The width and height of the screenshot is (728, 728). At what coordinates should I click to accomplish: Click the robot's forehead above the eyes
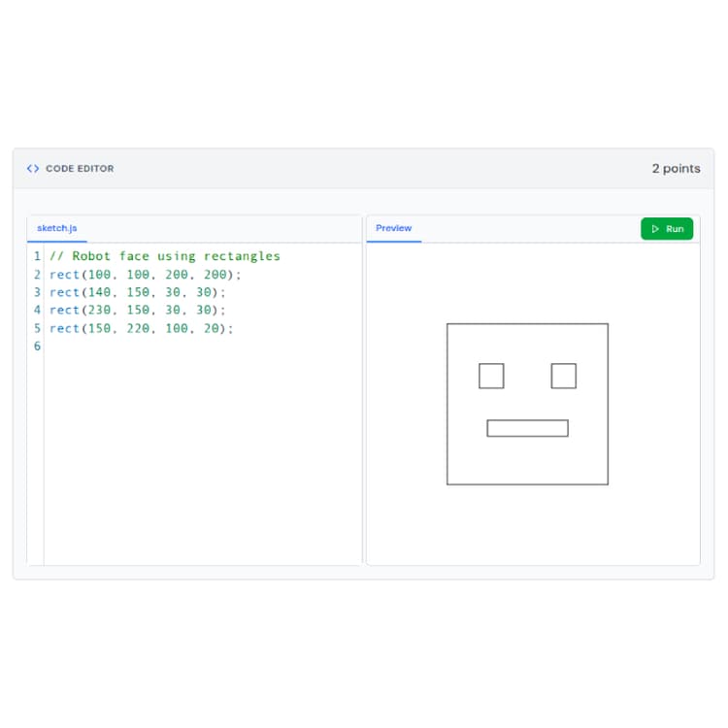click(x=527, y=343)
